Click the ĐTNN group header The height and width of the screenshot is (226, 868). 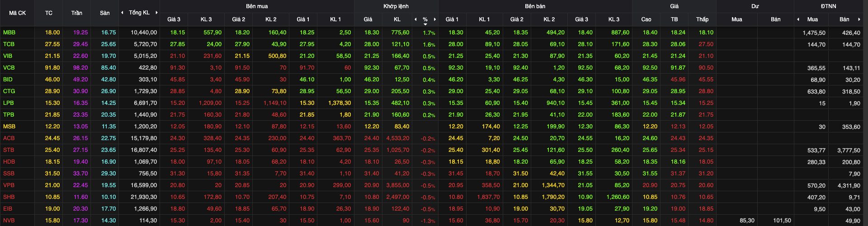[829, 6]
